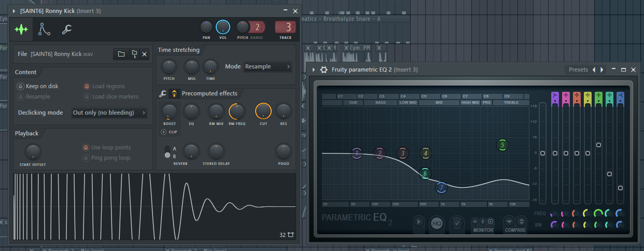
Task: Open the time stretching Mode dropdown
Action: pos(267,66)
